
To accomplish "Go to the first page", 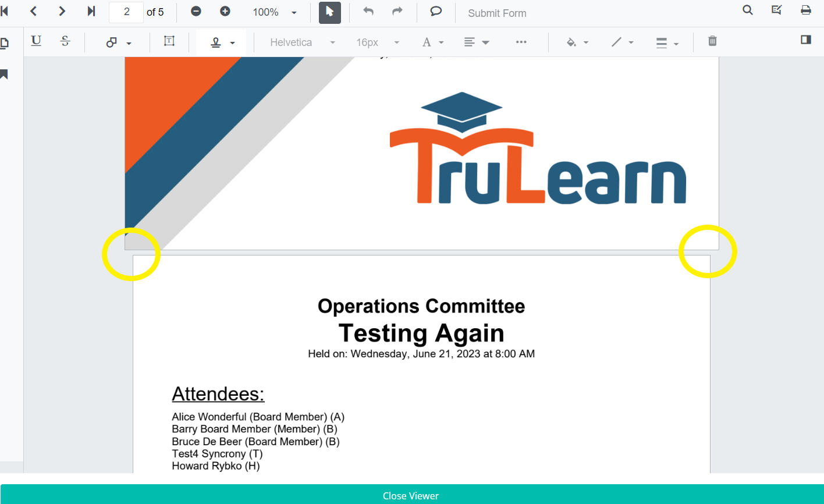I will (5, 12).
